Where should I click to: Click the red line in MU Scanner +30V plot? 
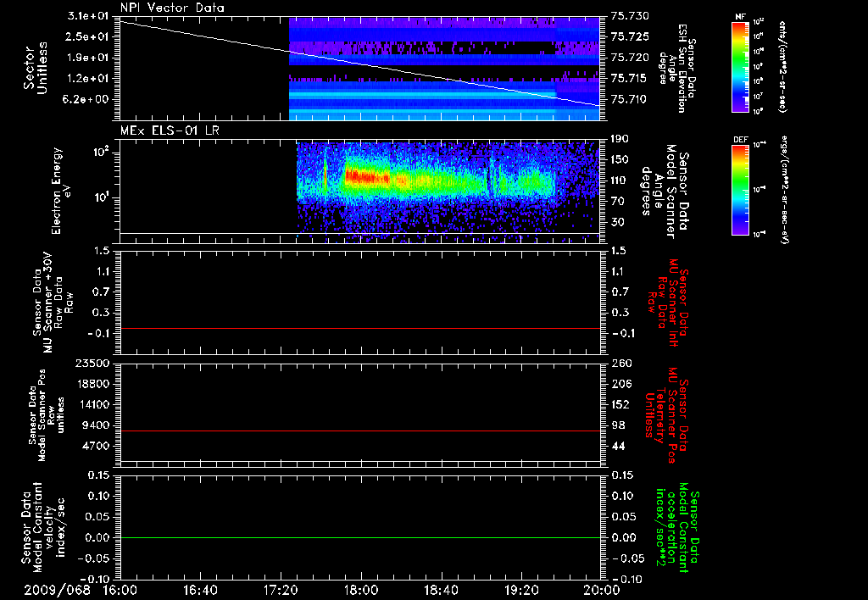(x=359, y=328)
